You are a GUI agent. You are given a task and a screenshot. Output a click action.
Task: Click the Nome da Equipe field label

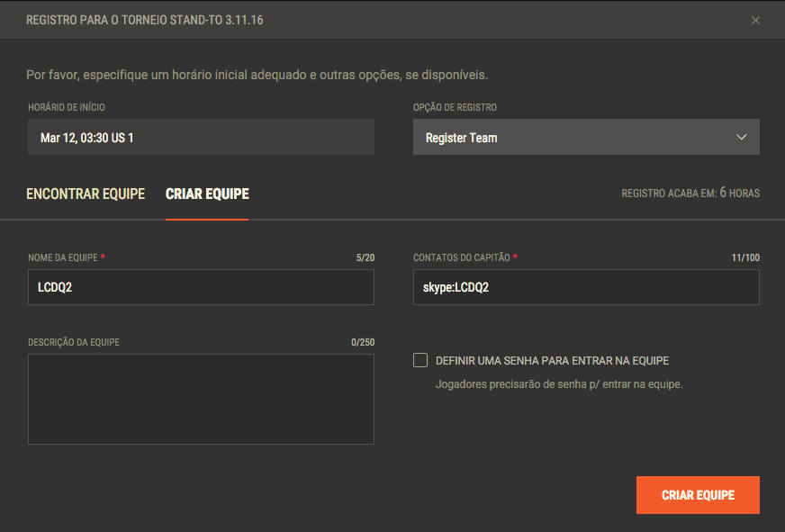coord(63,257)
